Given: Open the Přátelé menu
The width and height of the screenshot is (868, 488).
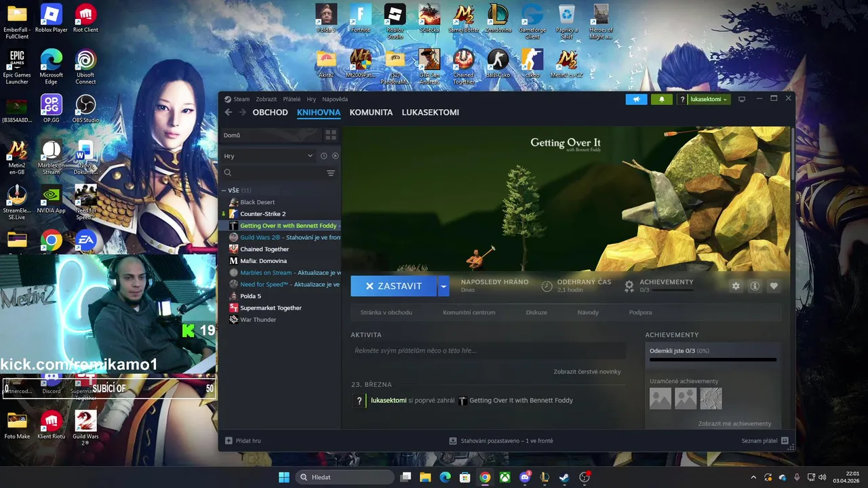Looking at the screenshot, I should click(292, 99).
